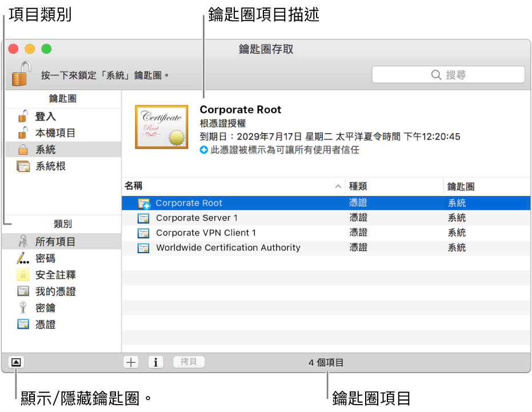Toggle show/hide keychains button at bottom left
Image resolution: width=532 pixels, height=412 pixels.
[x=16, y=362]
